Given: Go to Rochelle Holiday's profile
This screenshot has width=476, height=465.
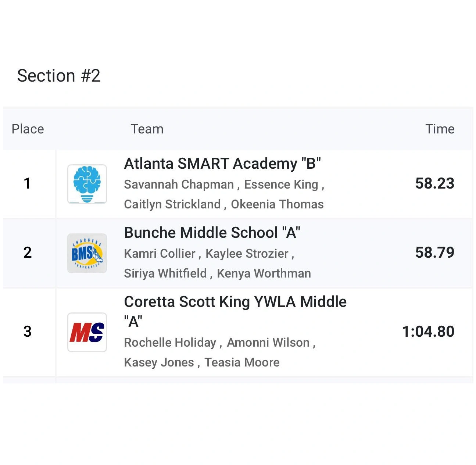Looking at the screenshot, I should pyautogui.click(x=170, y=343).
